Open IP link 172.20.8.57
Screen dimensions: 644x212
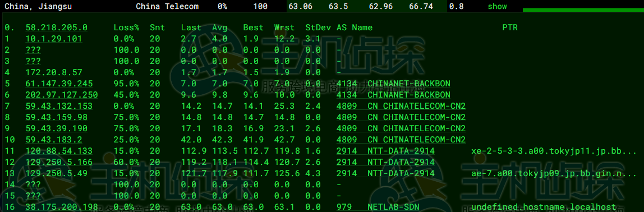pos(54,72)
